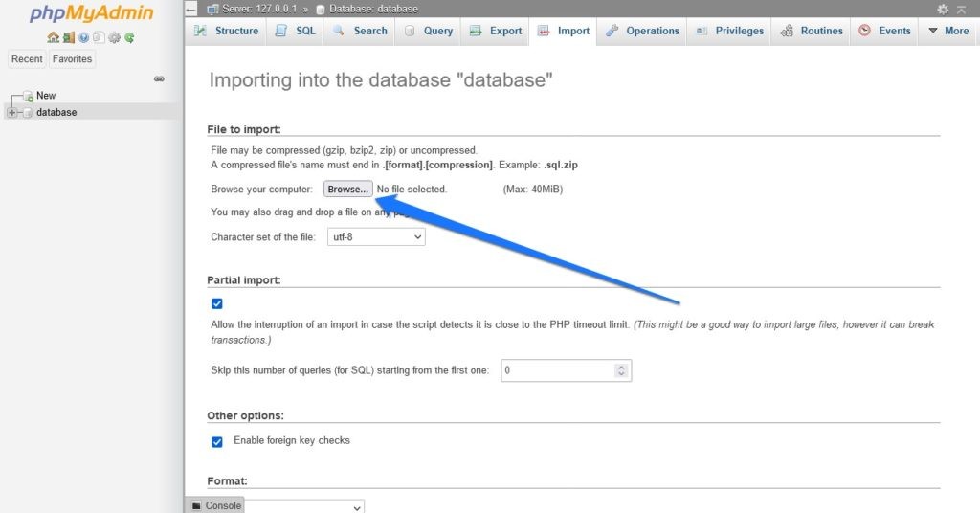Click the Browse... file button
Viewport: 980px width, 513px height.
coord(347,190)
